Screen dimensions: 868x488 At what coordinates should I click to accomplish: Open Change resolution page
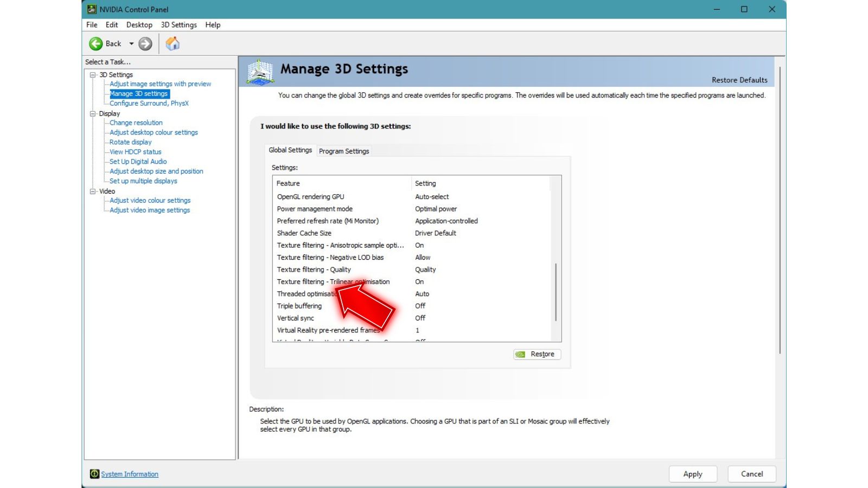point(136,123)
